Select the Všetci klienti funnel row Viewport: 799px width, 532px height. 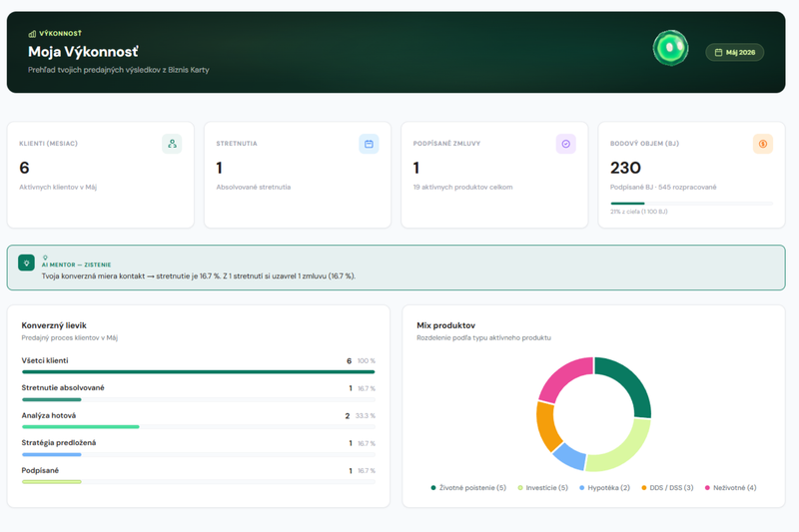click(198, 366)
